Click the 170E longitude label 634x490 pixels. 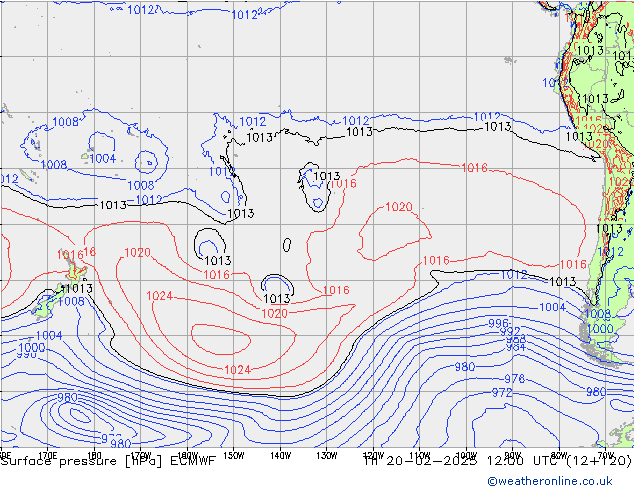48,456
